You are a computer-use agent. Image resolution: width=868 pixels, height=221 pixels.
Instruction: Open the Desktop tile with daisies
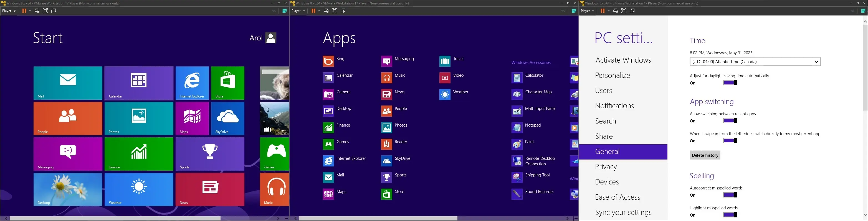(x=68, y=189)
